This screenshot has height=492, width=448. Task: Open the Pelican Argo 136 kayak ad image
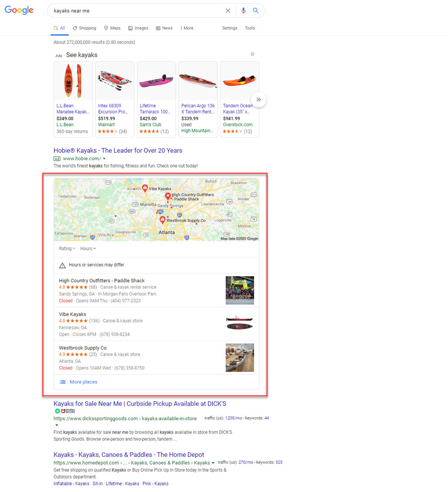pos(198,81)
